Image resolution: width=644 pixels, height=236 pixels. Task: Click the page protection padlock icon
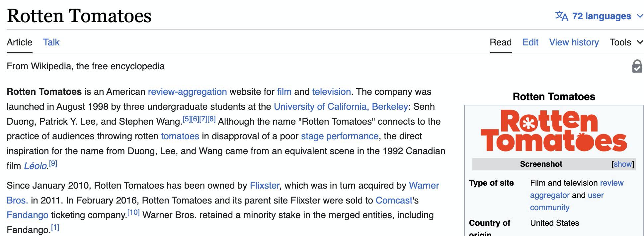[637, 66]
